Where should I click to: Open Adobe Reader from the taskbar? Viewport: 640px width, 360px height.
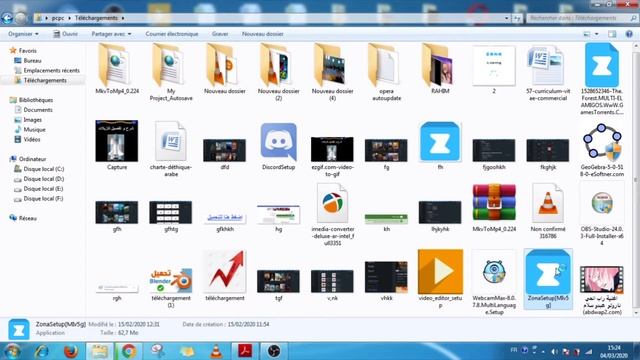[245, 351]
